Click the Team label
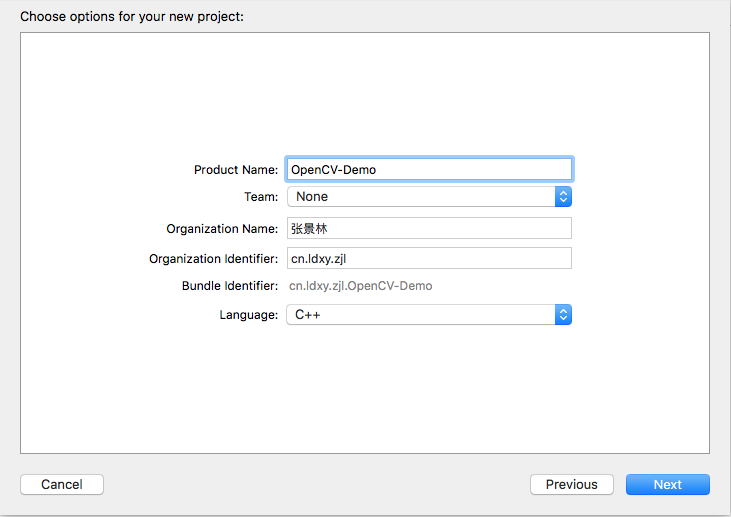The image size is (731, 517). (x=261, y=197)
